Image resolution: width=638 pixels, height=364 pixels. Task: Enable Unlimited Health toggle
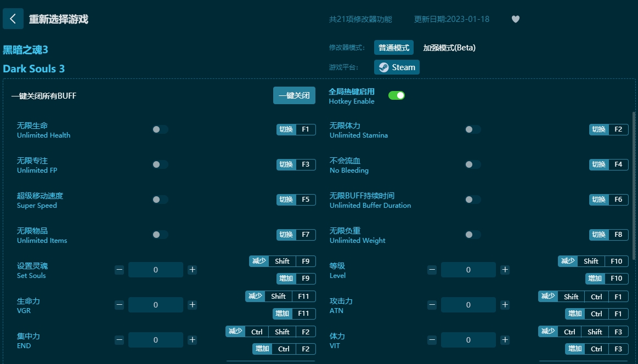(x=160, y=129)
